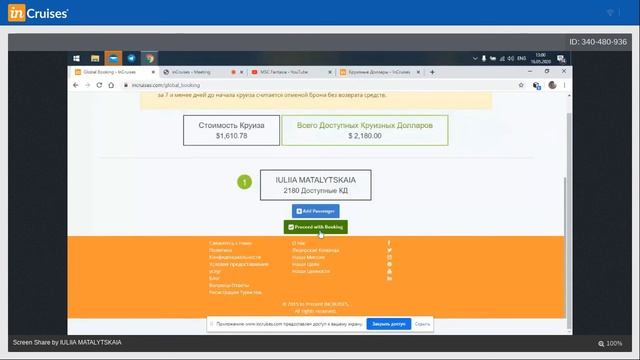The image size is (640, 360).
Task: Open the Twitter footer icon
Action: (x=389, y=250)
